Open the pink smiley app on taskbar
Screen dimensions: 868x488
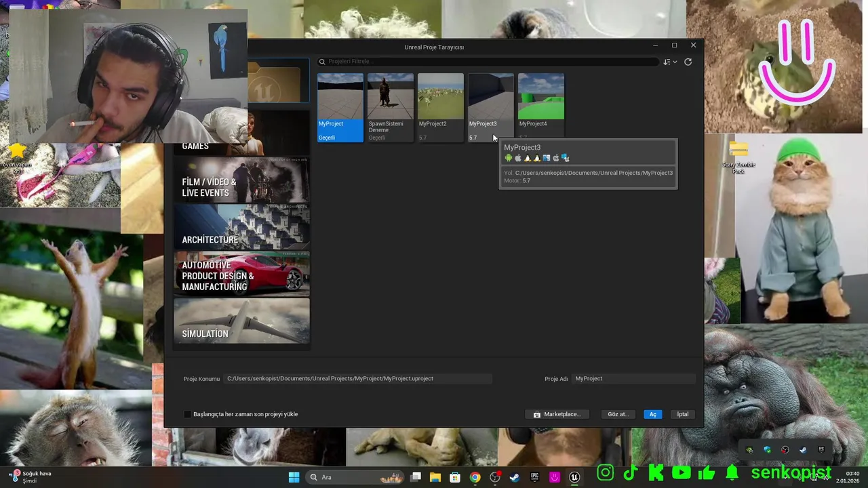click(555, 477)
